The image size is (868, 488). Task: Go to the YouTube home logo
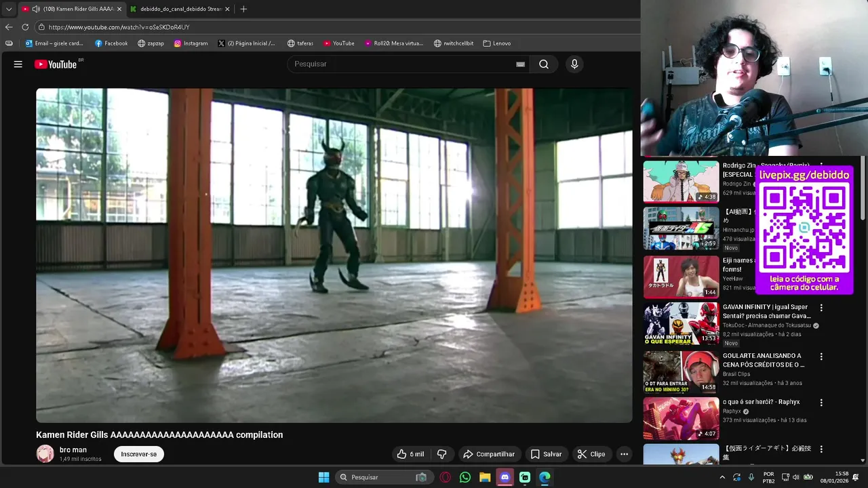point(56,64)
